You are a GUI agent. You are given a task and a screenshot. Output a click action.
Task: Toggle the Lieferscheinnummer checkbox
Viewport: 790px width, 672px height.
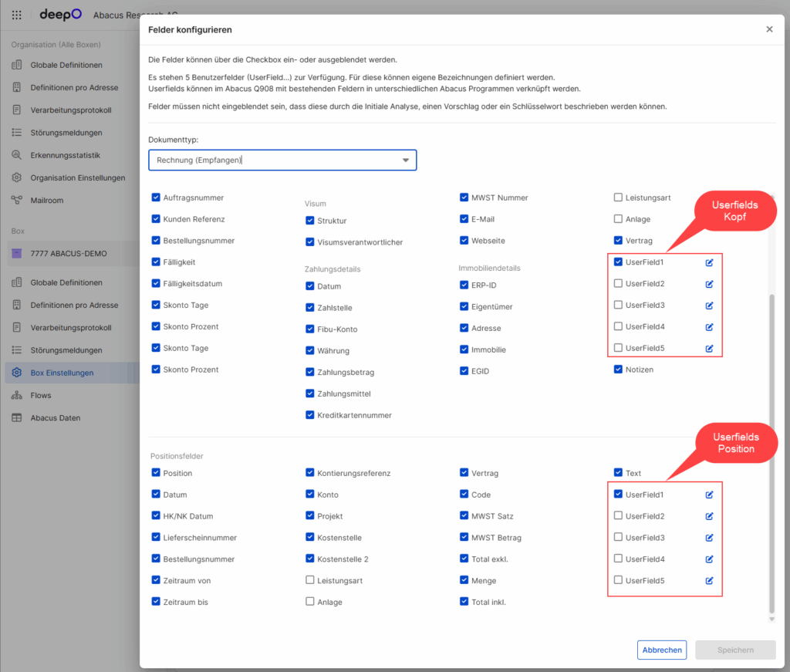156,536
